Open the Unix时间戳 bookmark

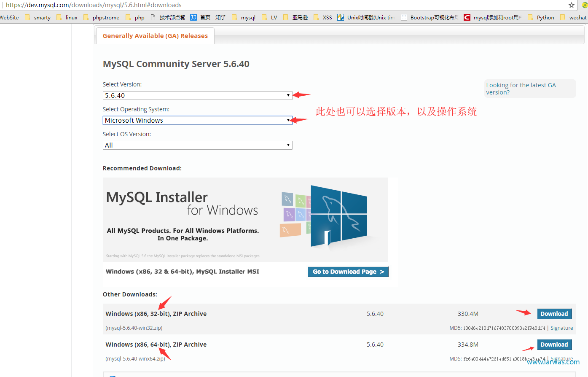366,17
